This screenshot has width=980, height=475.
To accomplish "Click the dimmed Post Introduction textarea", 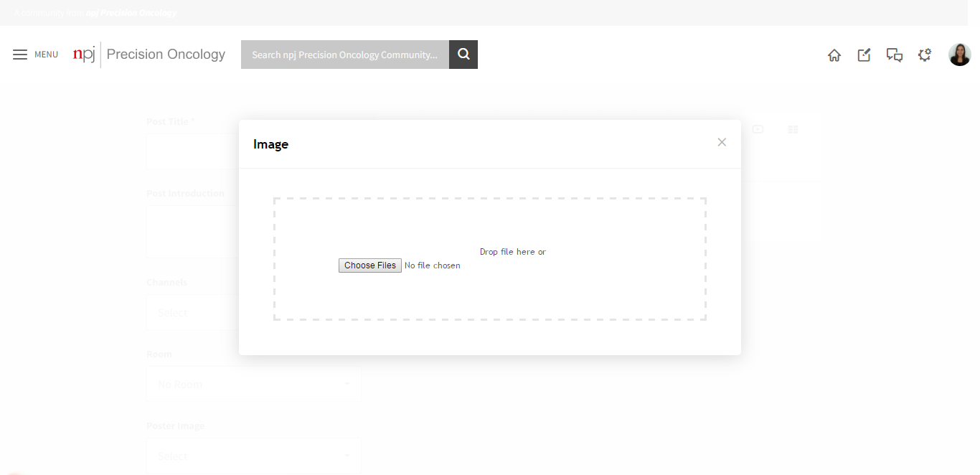I will (192, 232).
